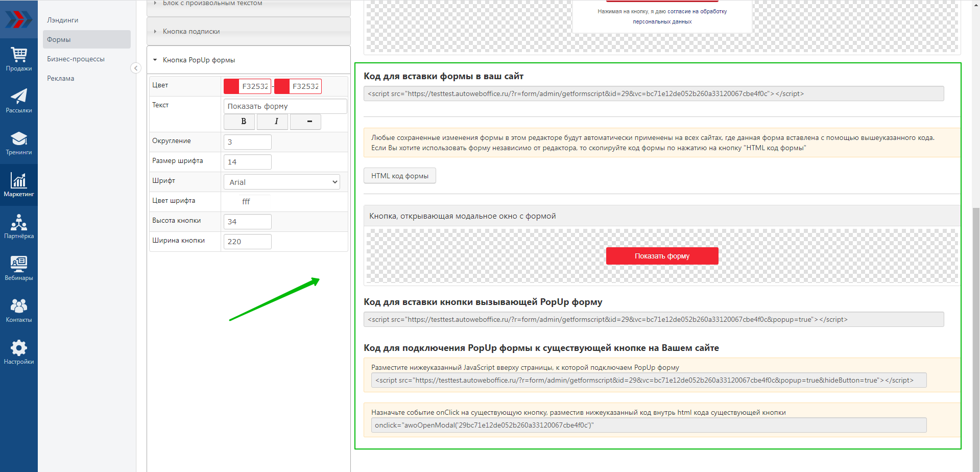Viewport: 980px width, 472px height.
Task: Toggle bold on button text
Action: point(244,122)
